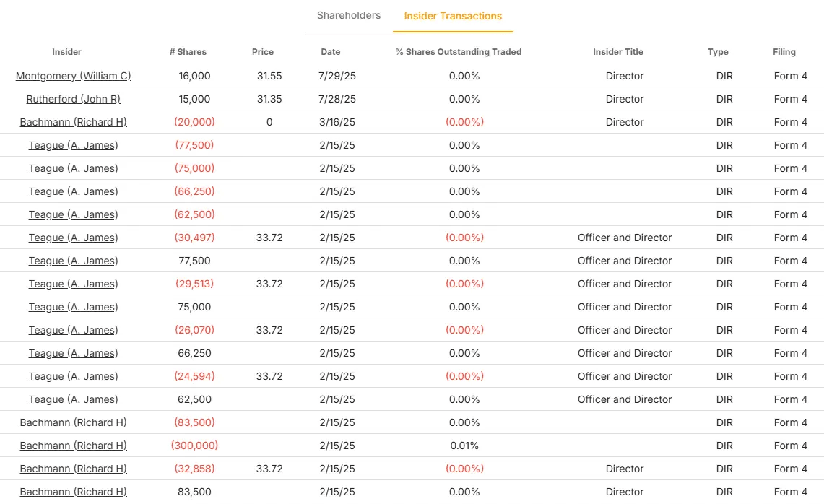Sort by % Shares Outstanding Traded header
The width and height of the screenshot is (824, 504).
(x=459, y=52)
